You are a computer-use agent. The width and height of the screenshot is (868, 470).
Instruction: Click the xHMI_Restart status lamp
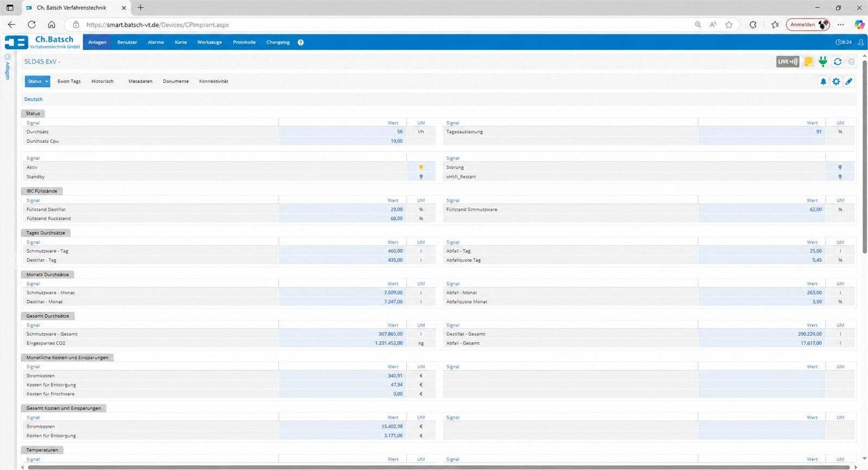click(840, 177)
